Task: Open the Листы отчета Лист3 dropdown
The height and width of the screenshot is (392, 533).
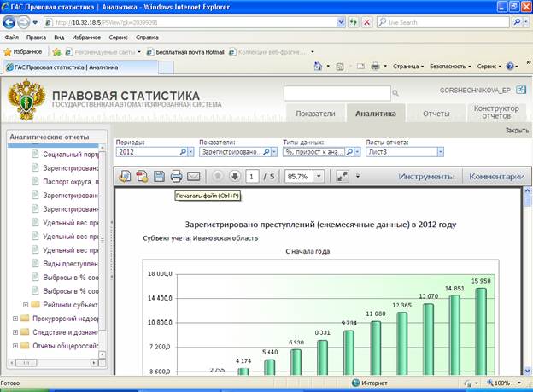Action: (x=440, y=152)
